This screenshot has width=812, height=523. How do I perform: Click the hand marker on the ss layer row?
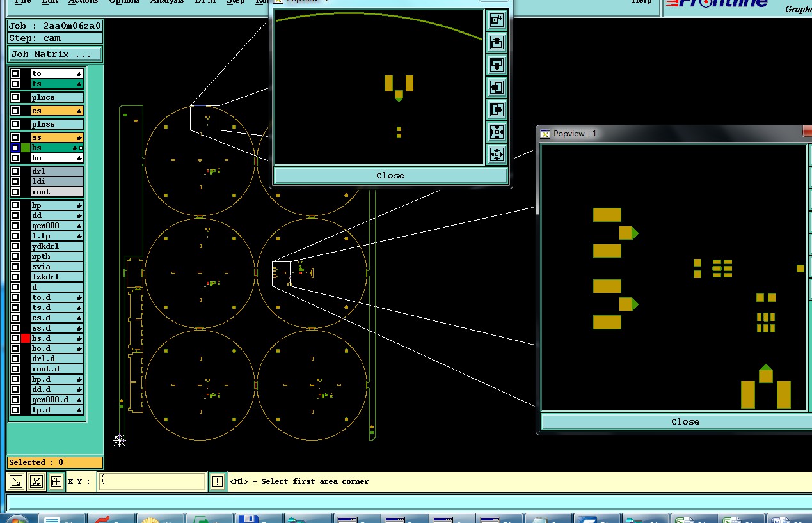pyautogui.click(x=79, y=138)
